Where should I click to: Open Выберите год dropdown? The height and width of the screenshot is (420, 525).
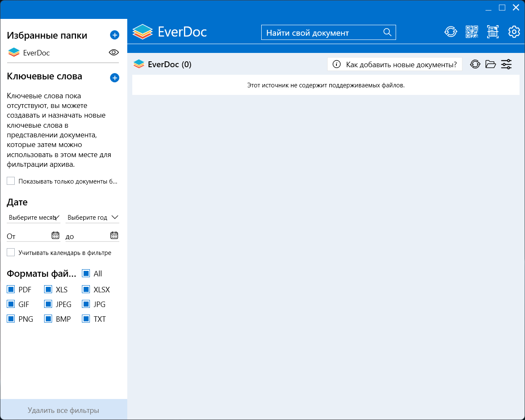tap(92, 218)
